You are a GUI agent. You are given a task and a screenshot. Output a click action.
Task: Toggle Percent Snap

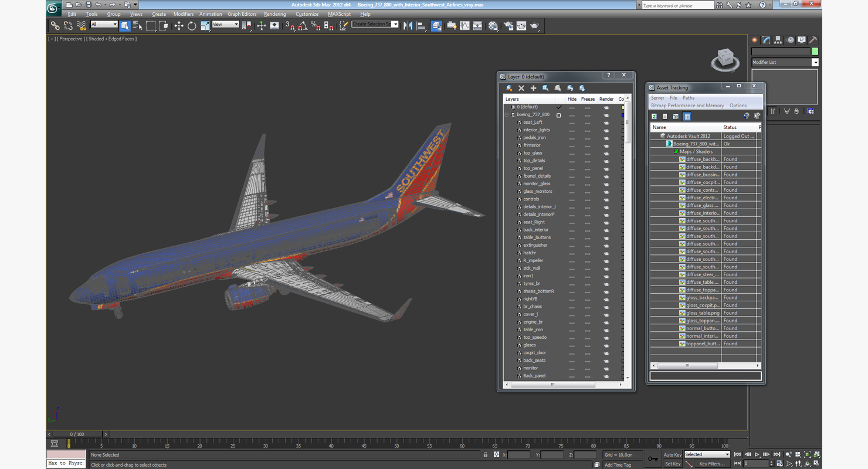coord(316,25)
